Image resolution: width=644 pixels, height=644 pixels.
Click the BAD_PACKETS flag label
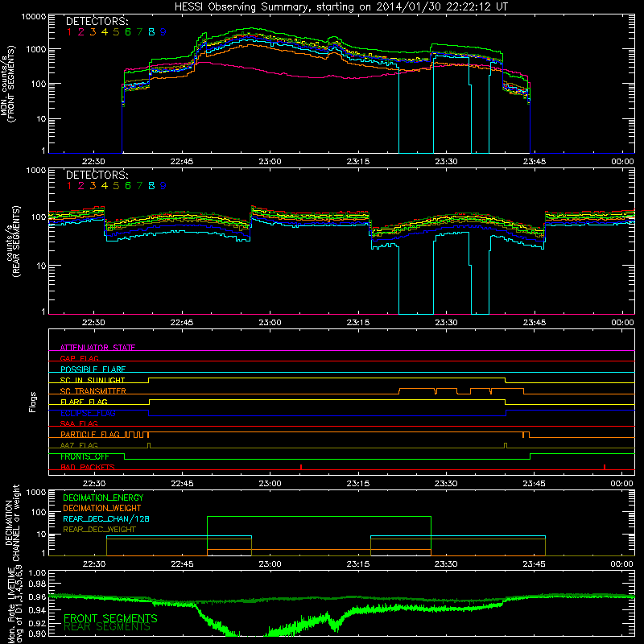88,467
